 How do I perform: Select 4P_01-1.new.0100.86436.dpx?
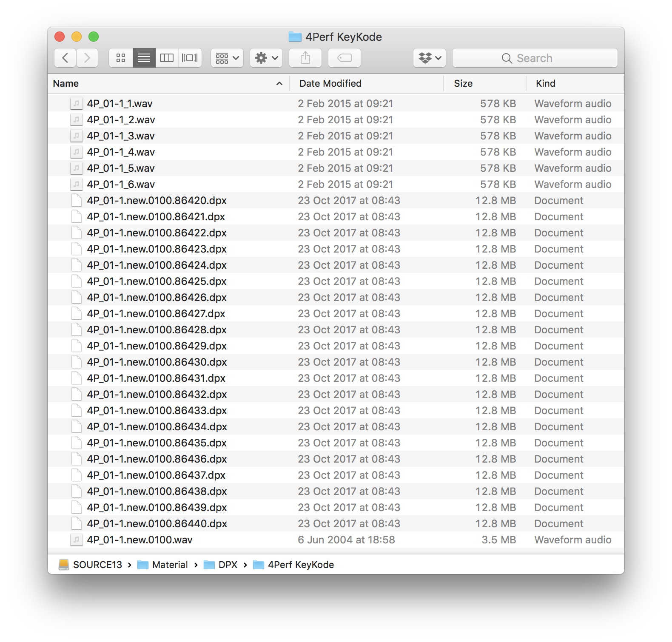[336, 459]
